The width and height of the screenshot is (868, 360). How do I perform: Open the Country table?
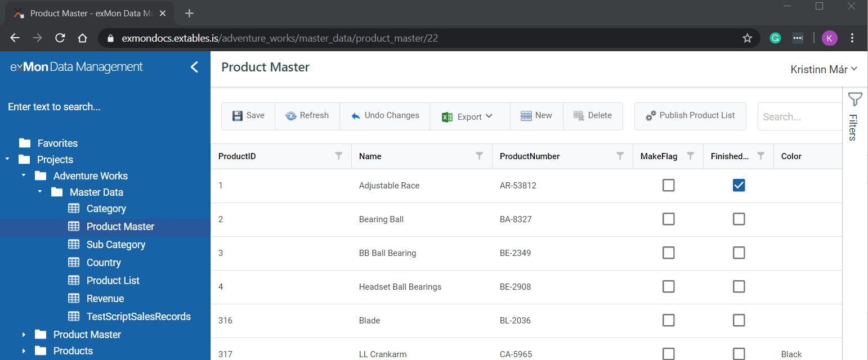[x=104, y=263]
